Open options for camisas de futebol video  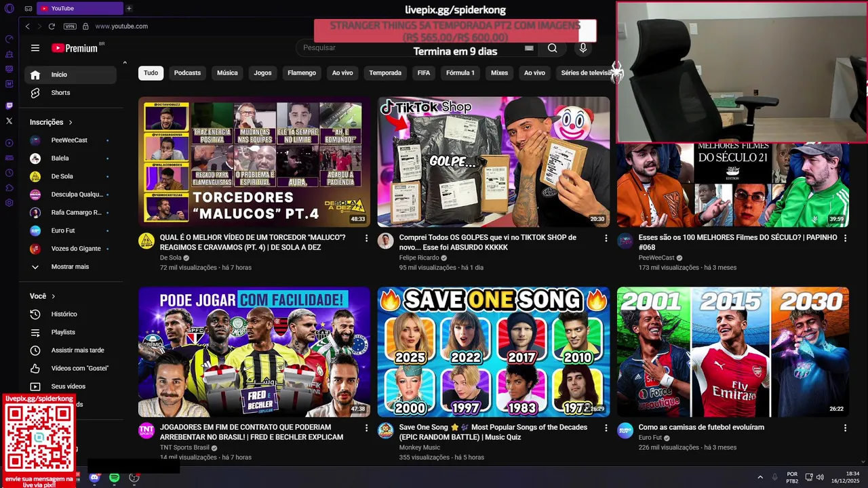pyautogui.click(x=845, y=428)
